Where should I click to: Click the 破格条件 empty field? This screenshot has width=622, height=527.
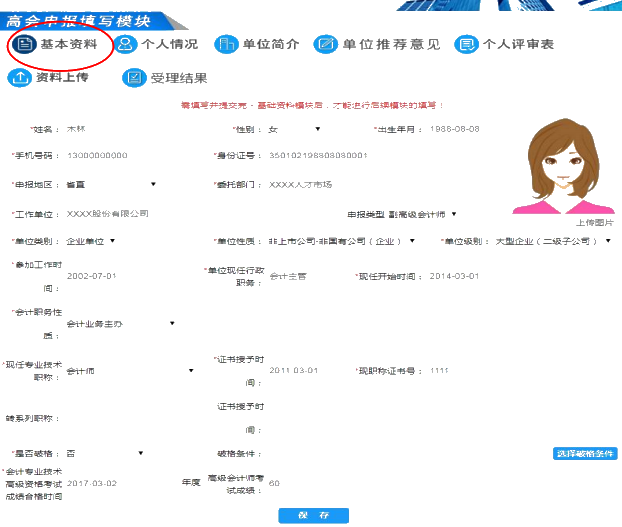pos(407,454)
